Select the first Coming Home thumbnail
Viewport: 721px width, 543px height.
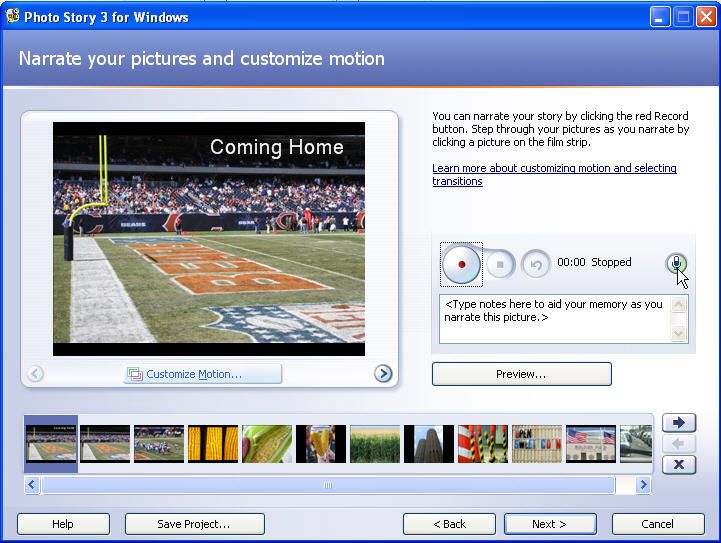(51, 444)
